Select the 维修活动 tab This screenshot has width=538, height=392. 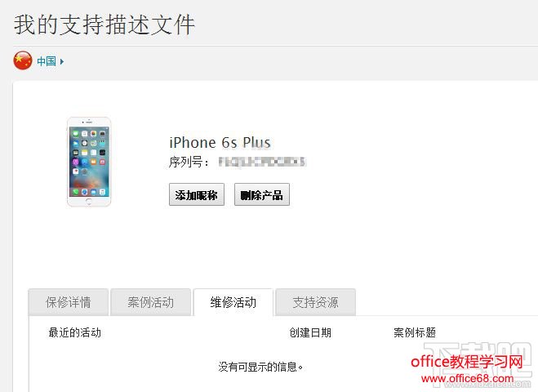tap(233, 302)
